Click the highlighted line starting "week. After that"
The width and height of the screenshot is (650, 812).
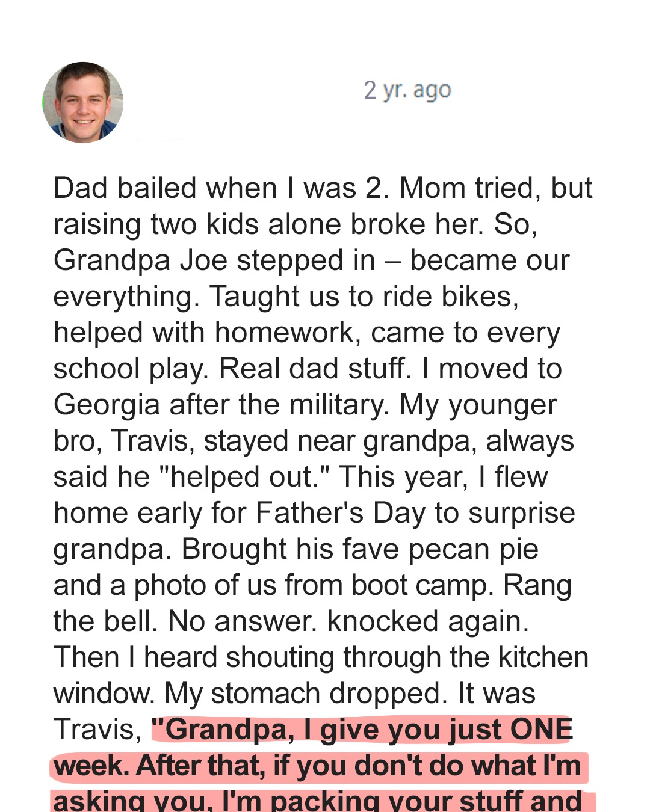[x=317, y=766]
